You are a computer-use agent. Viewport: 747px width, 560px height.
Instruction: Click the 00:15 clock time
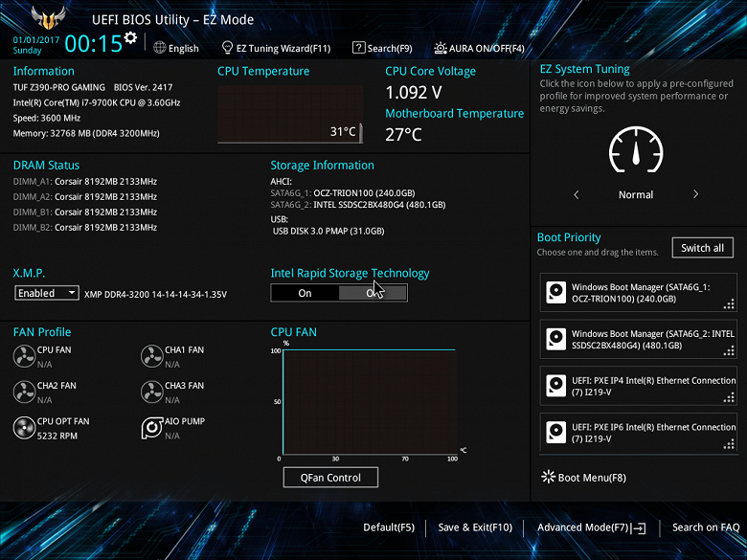pyautogui.click(x=94, y=44)
